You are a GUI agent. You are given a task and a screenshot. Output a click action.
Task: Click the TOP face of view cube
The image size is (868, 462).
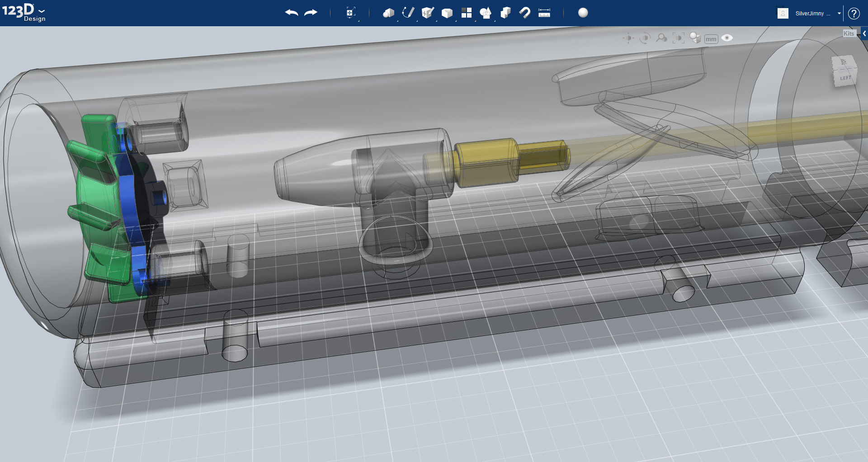(x=843, y=62)
